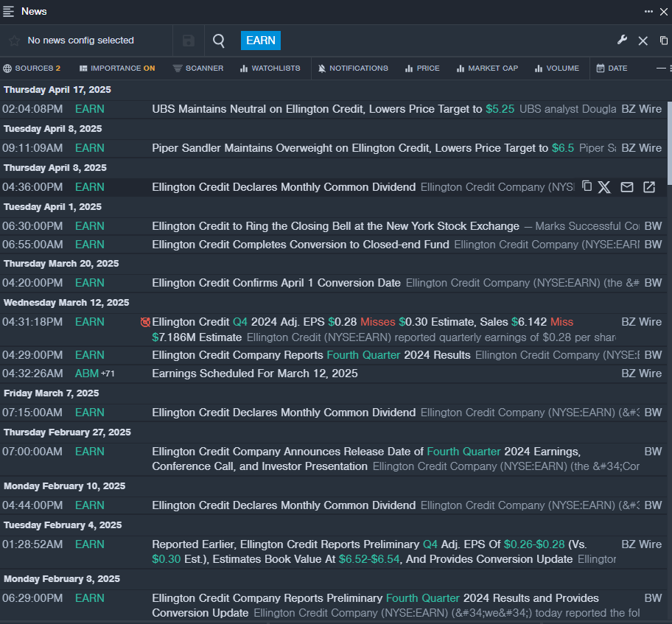Open the Date filter
The width and height of the screenshot is (672, 624).
(x=612, y=68)
